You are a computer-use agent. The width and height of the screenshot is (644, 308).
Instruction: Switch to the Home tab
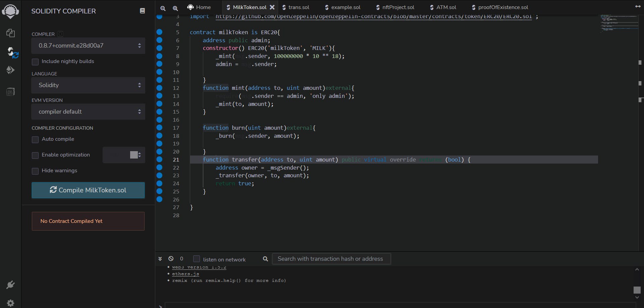coord(199,7)
